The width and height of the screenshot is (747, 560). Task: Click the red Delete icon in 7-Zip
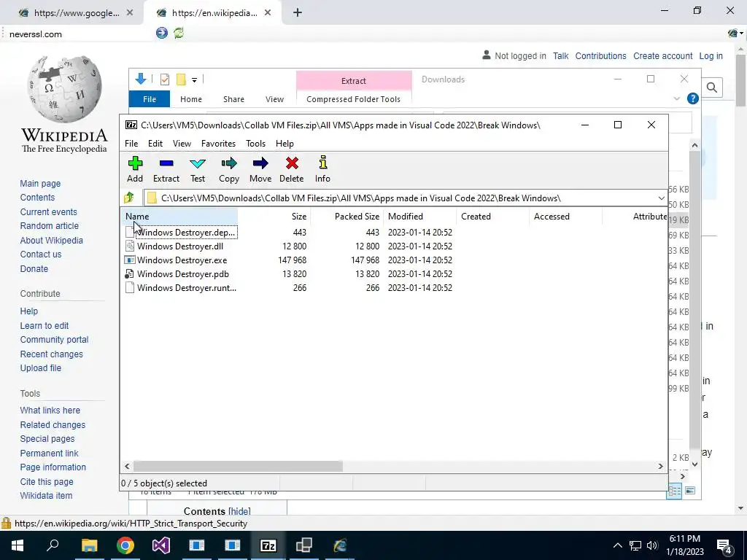pyautogui.click(x=292, y=169)
